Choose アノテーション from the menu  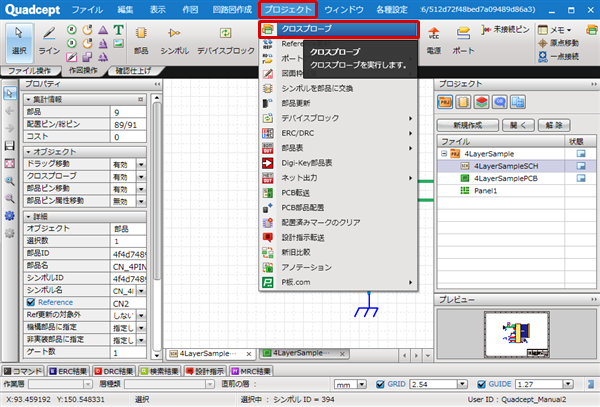point(338,267)
